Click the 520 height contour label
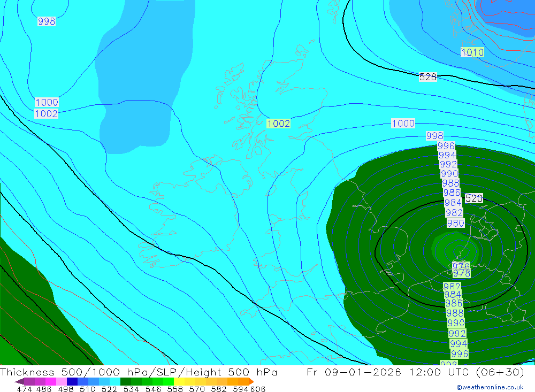535x392 pixels. 474,198
